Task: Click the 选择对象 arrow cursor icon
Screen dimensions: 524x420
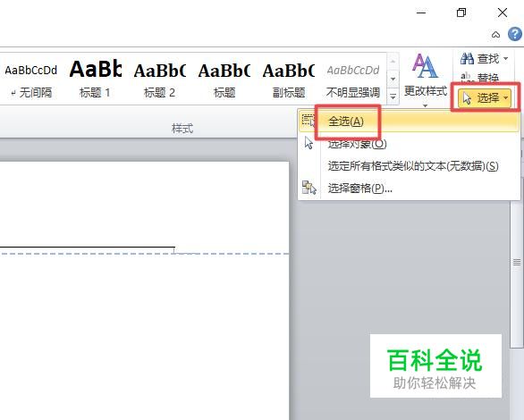Action: 308,143
